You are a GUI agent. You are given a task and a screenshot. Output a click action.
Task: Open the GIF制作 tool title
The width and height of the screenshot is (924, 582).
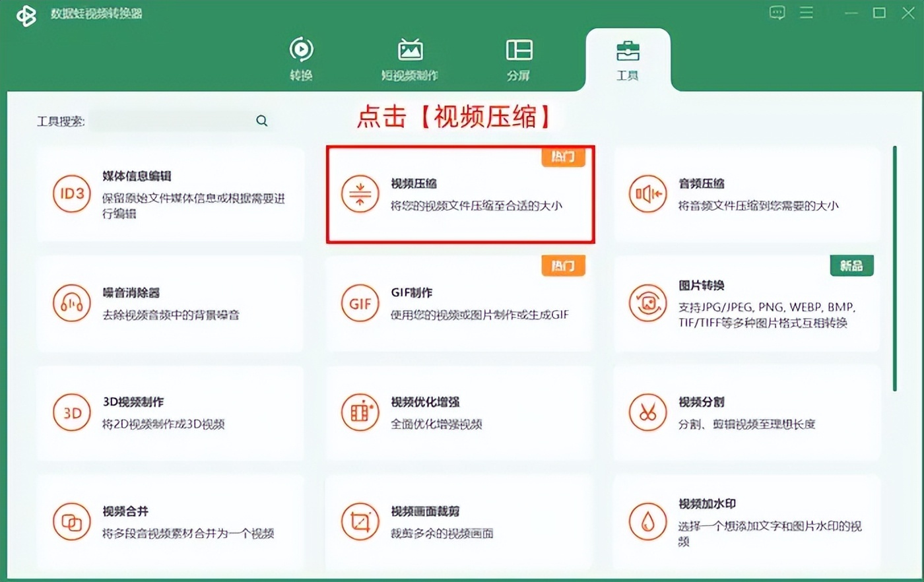click(x=412, y=293)
